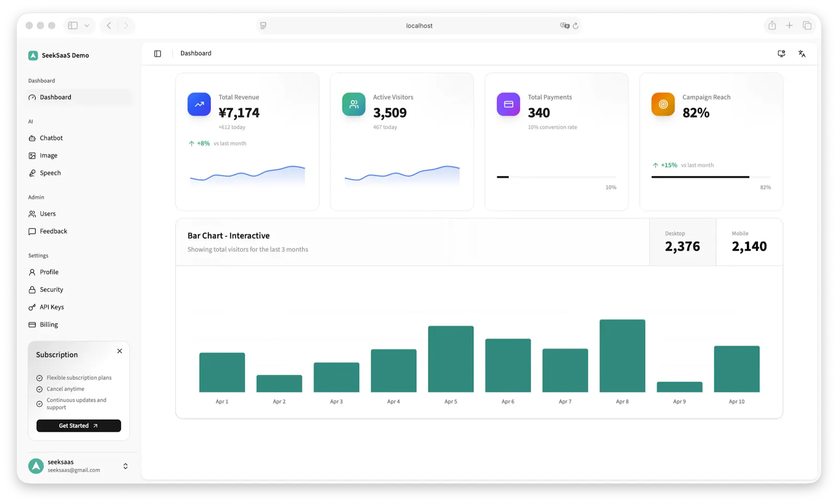Open Security settings
This screenshot has height=504, width=838.
pos(79,290)
